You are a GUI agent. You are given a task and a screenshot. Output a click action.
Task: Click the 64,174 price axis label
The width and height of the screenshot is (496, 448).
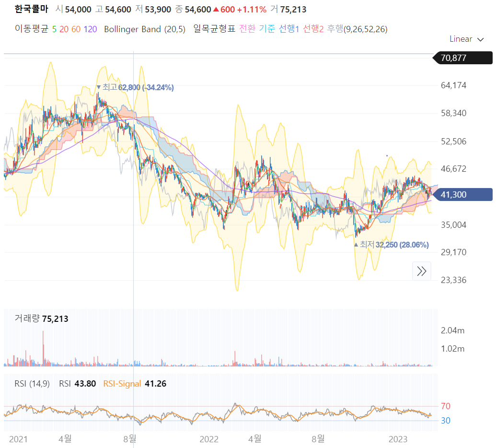(454, 85)
